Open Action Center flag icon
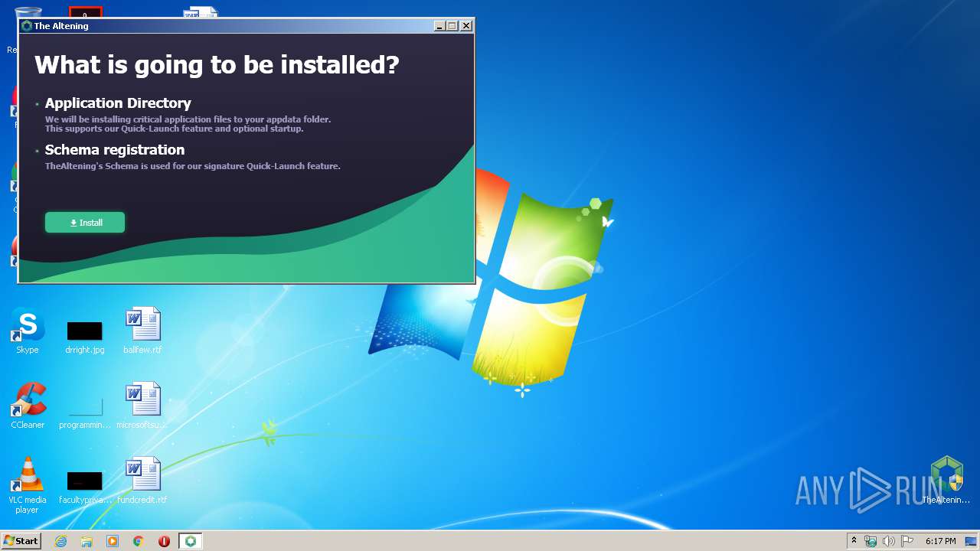The width and height of the screenshot is (980, 551). [x=907, y=541]
